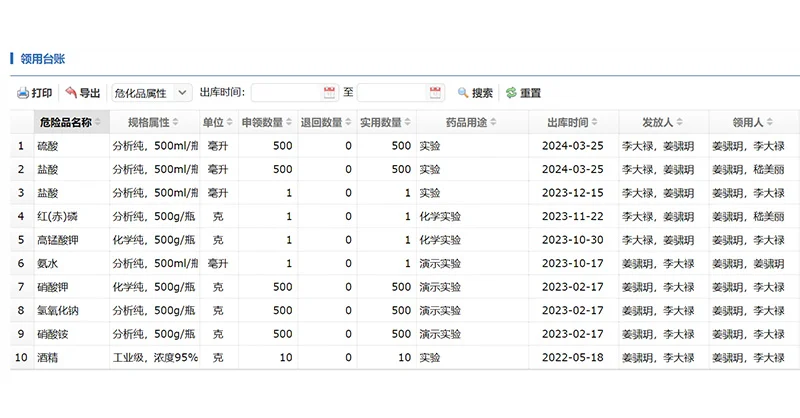Open the 危化品属性 dropdown
Image resolution: width=800 pixels, height=418 pixels.
point(151,93)
